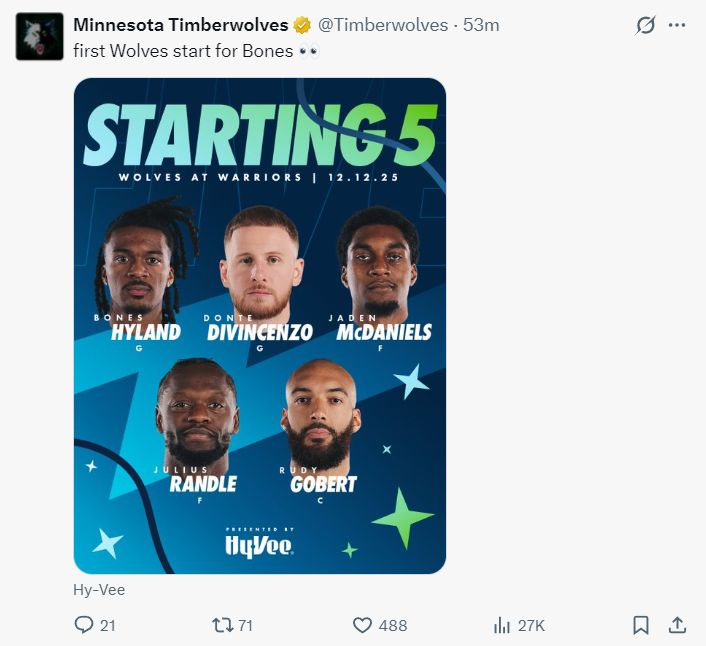Open view analytics bar chart icon
The height and width of the screenshot is (646, 706).
[x=502, y=625]
